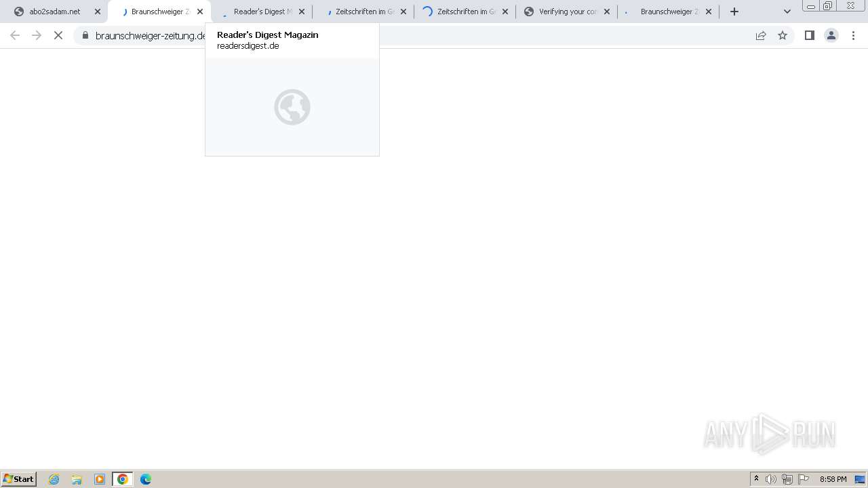Viewport: 868px width, 488px height.
Task: Open media player from taskbar
Action: pos(100,479)
